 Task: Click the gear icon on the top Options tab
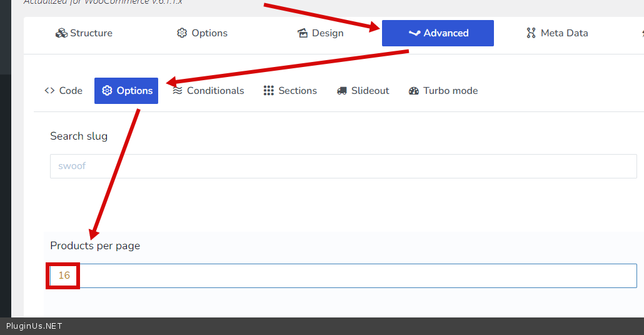pos(182,33)
